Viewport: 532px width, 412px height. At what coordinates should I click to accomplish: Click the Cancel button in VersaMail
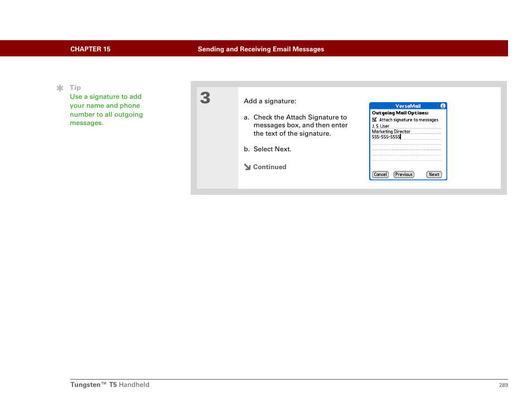380,175
